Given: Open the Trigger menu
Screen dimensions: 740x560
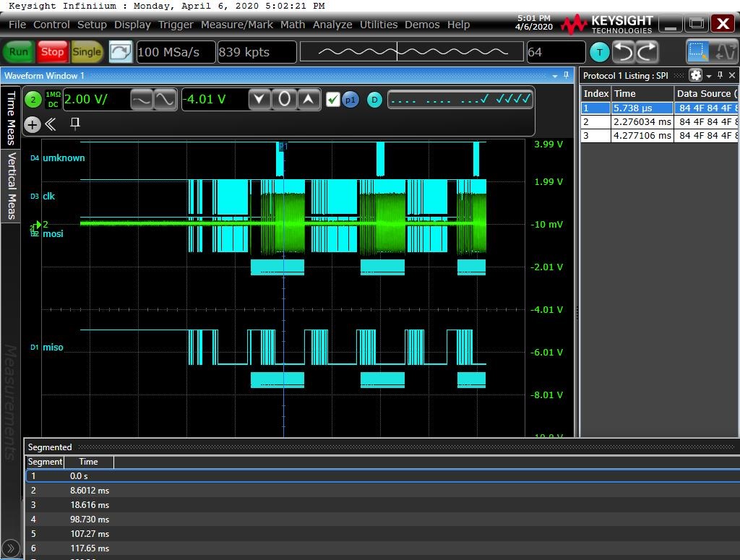Looking at the screenshot, I should pos(176,25).
